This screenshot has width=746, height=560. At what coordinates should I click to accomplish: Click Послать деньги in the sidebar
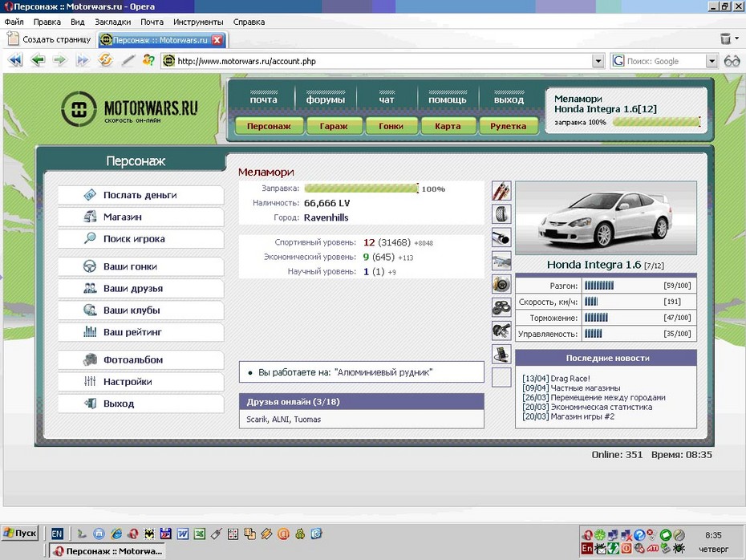tap(141, 195)
